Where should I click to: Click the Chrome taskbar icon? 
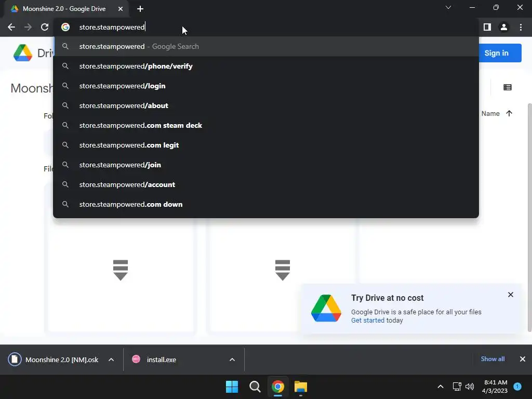277,387
